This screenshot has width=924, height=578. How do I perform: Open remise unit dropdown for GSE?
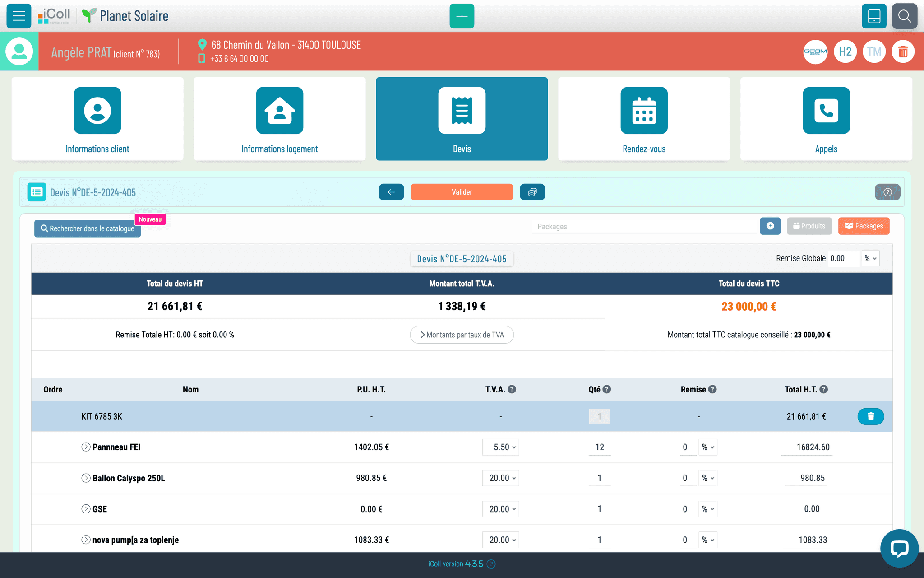click(708, 509)
